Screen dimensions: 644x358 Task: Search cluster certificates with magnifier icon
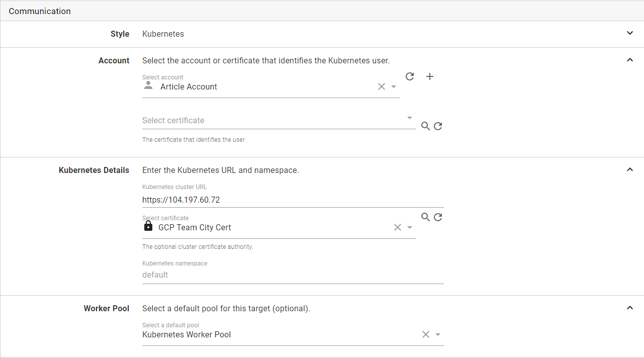[x=425, y=217]
